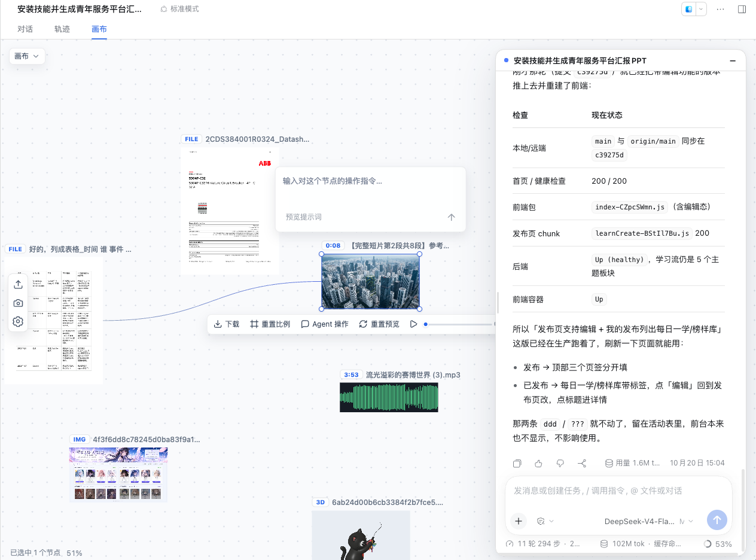Click learnCreate-BStIl7Bu.js code label

[x=642, y=233]
